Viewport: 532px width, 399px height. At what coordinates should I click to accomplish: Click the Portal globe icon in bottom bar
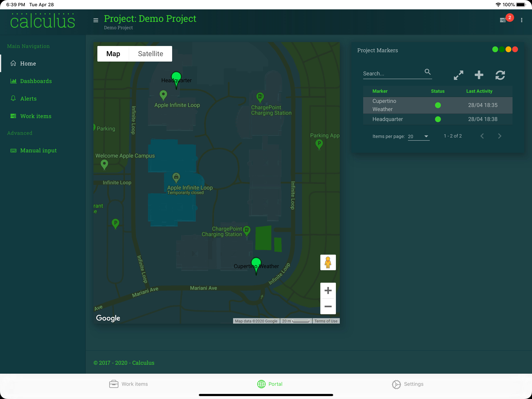coord(261,384)
